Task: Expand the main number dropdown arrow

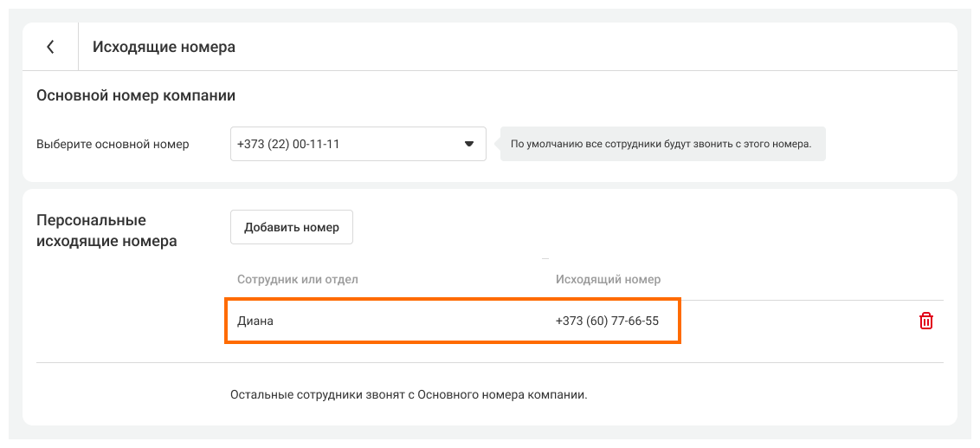Action: (x=469, y=144)
